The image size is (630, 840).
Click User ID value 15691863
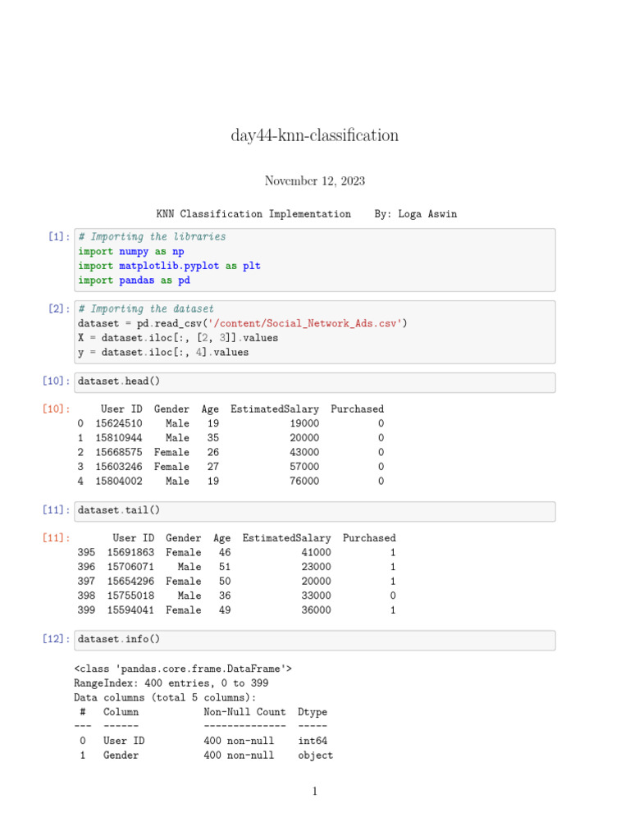click(130, 553)
